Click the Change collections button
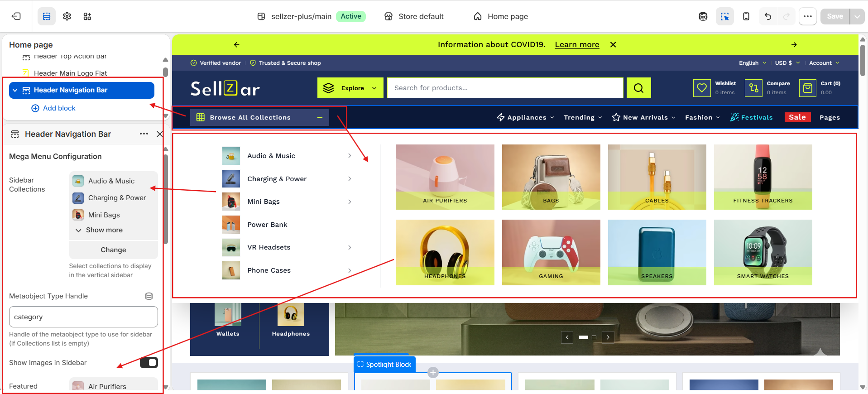The width and height of the screenshot is (868, 394). point(113,250)
